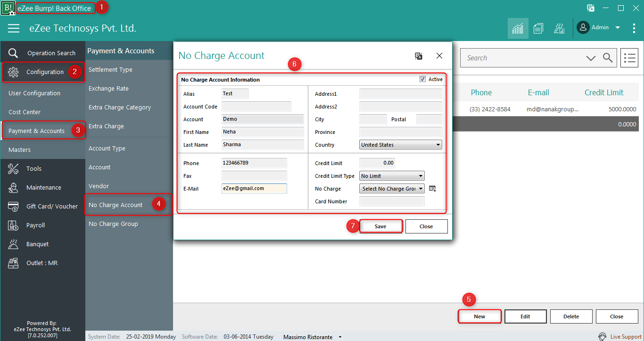Viewport: 644px width, 341px height.
Task: Click the Tools wrench icon
Action: [x=13, y=168]
